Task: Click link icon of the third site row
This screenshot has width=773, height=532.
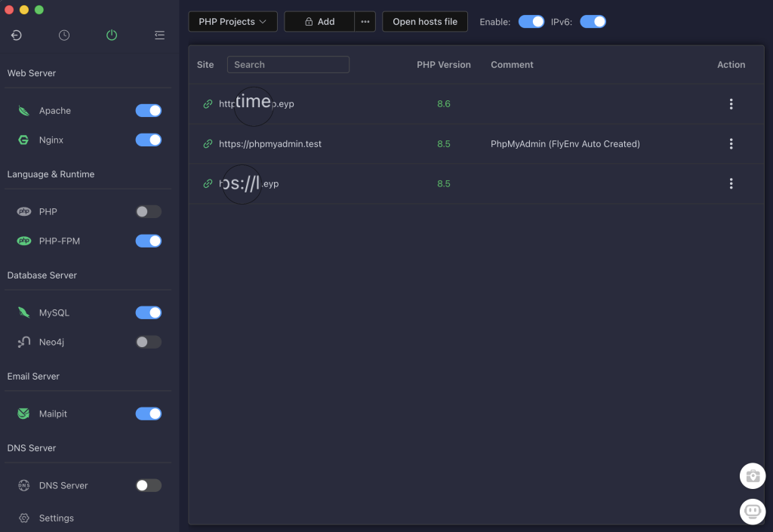Action: [x=208, y=183]
